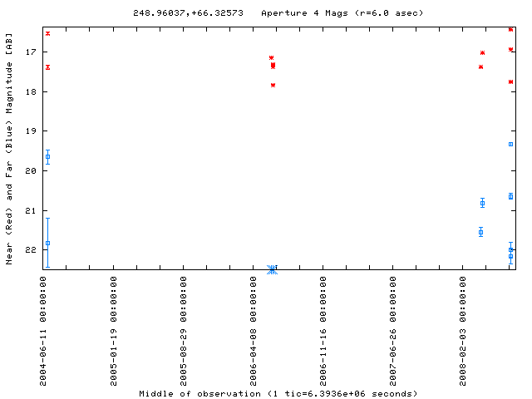
Task: Click the date label 2007-06-26 00:00:00
Action: [393, 331]
